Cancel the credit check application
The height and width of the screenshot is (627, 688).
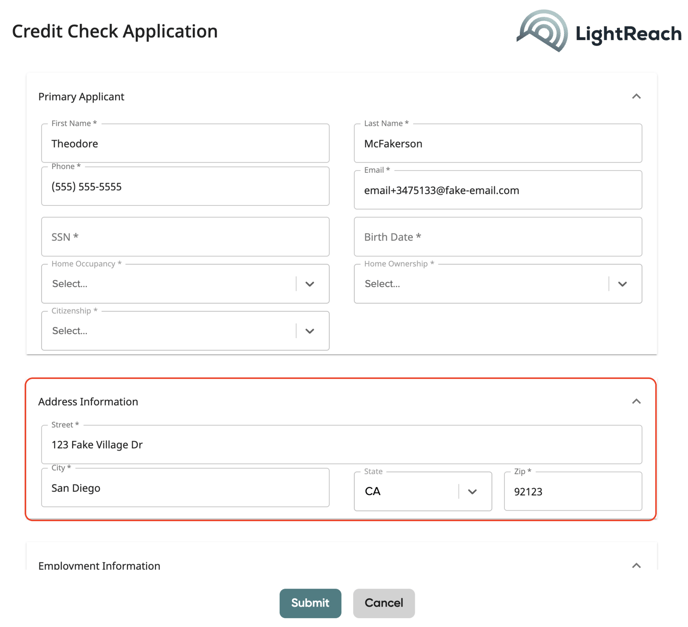384,603
